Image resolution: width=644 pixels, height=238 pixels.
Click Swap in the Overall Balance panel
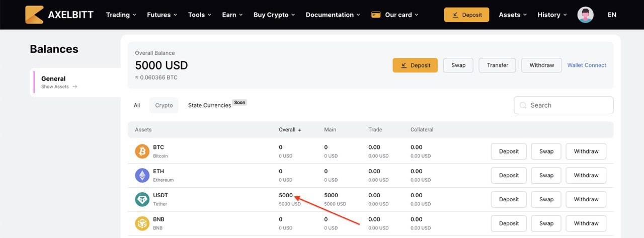(458, 65)
